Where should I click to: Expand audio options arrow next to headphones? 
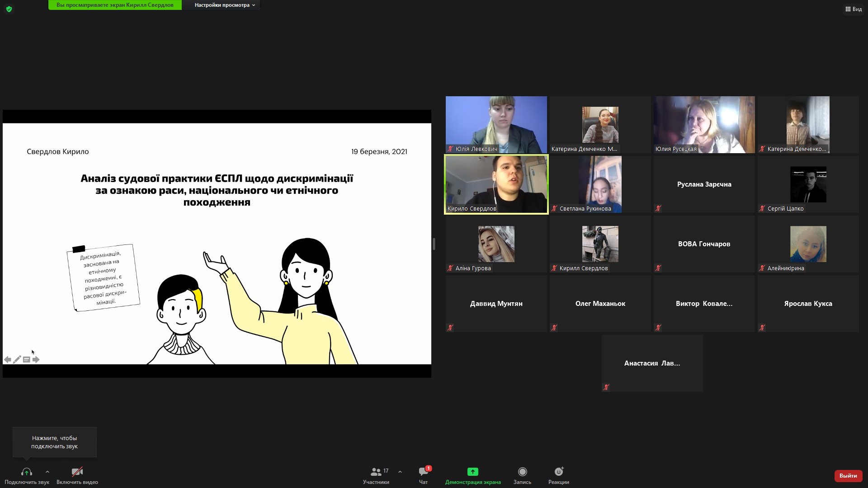pos(47,472)
